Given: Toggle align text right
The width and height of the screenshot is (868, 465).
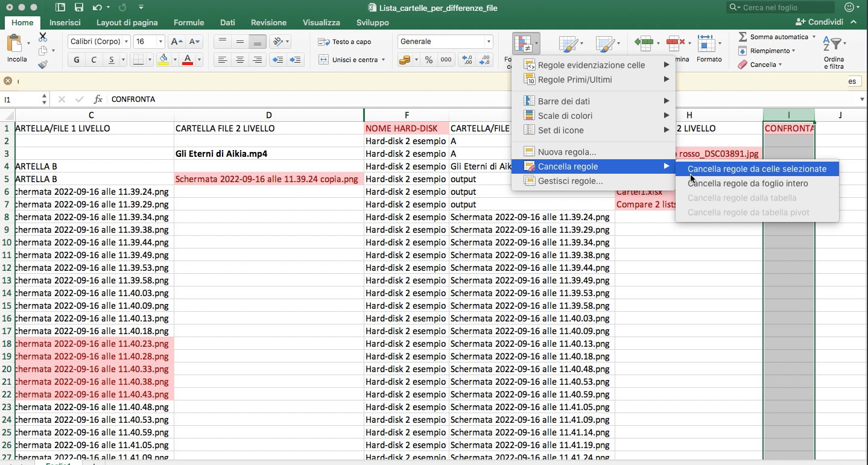Looking at the screenshot, I should click(258, 60).
